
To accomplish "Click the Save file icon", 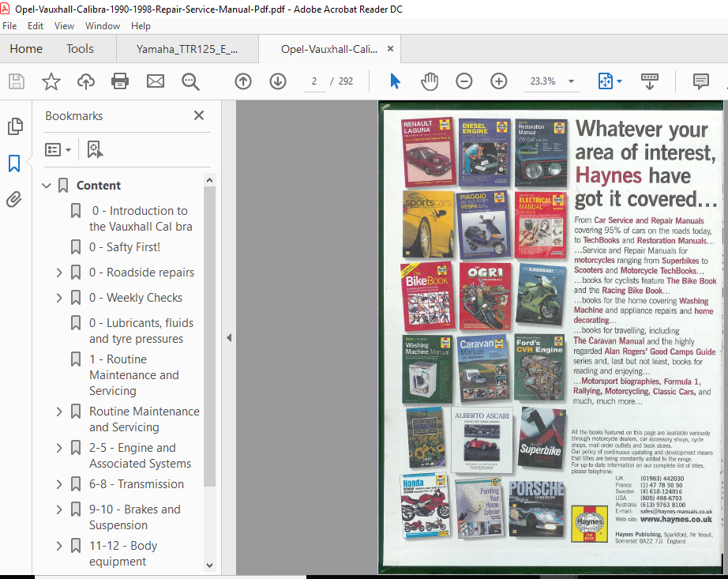I will 17,81.
